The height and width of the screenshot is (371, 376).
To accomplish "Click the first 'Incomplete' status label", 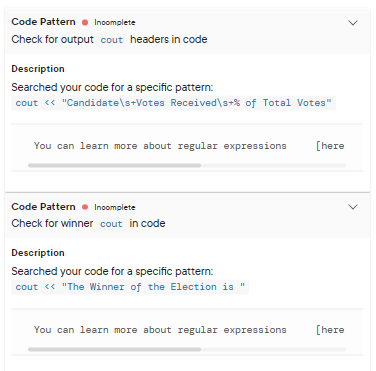I will coord(115,23).
